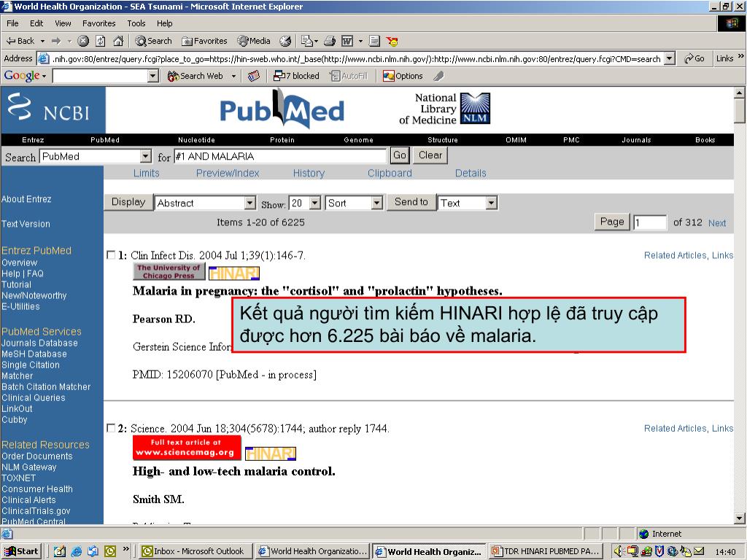Go to the Next results page link
The height and width of the screenshot is (560, 747).
point(717,223)
